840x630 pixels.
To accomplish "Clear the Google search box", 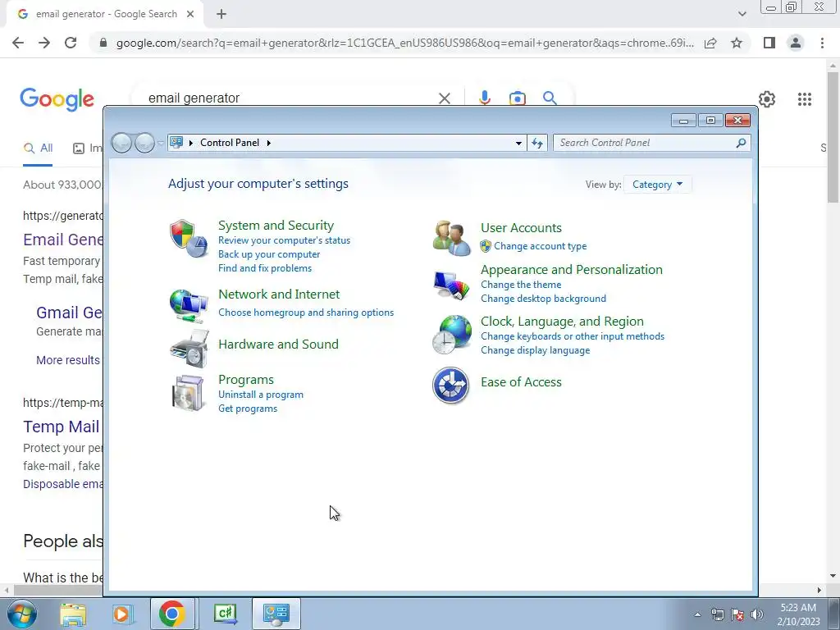I will [x=444, y=98].
